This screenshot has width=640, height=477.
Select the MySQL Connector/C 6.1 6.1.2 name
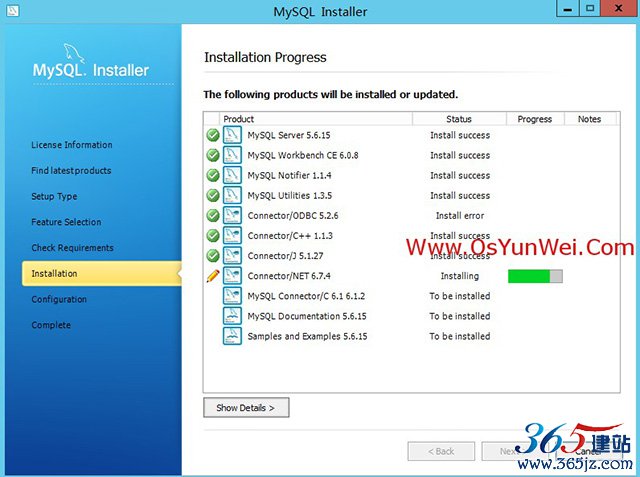click(x=306, y=296)
